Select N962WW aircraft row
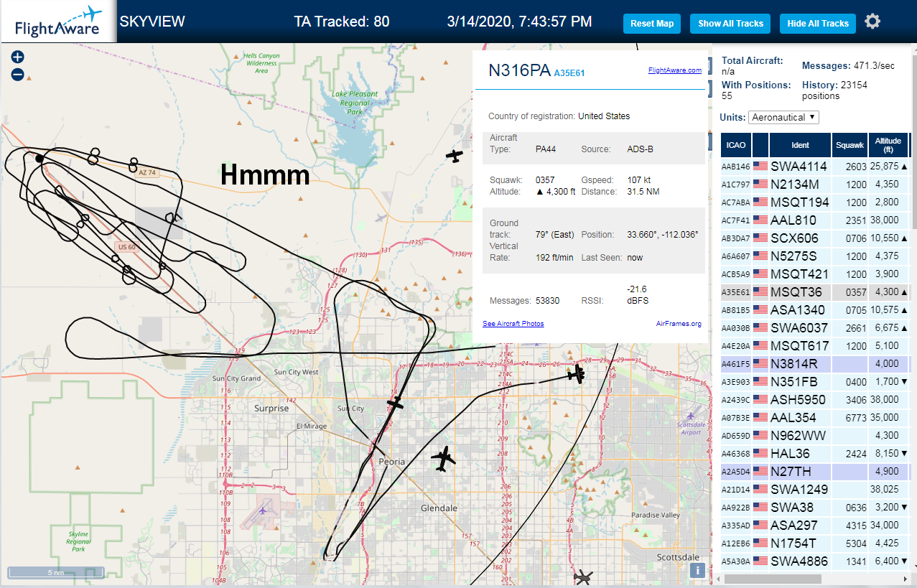Viewport: 917px width, 588px height. pos(815,436)
